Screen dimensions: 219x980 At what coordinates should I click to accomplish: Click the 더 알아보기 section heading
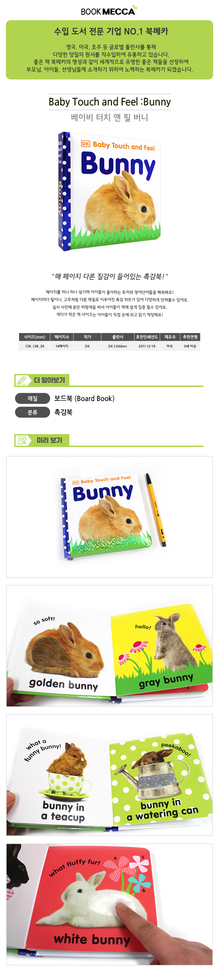(x=49, y=380)
